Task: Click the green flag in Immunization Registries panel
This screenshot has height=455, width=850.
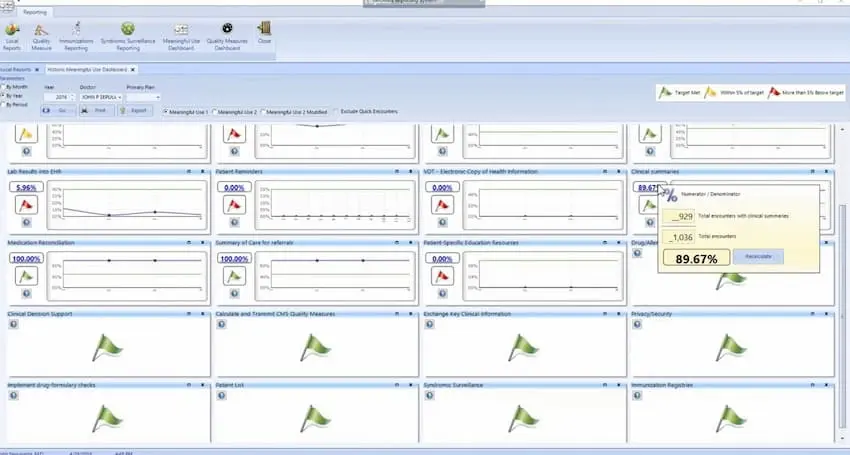Action: (731, 419)
